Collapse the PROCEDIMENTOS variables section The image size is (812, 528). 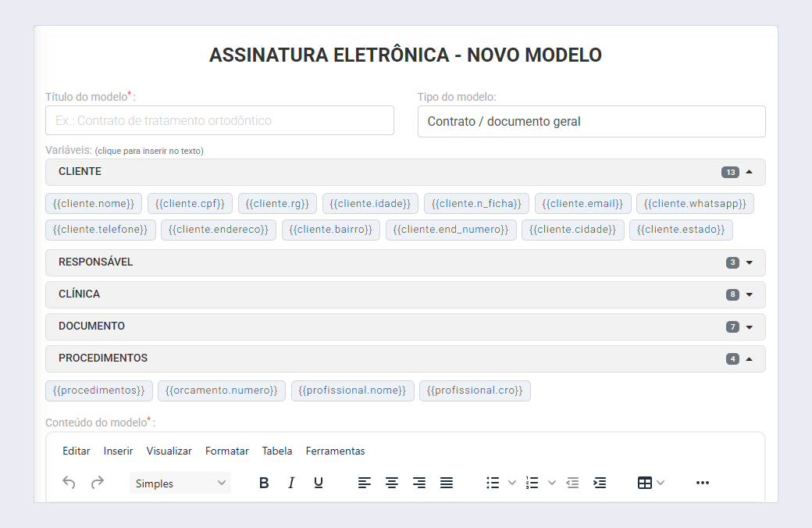[x=405, y=359]
